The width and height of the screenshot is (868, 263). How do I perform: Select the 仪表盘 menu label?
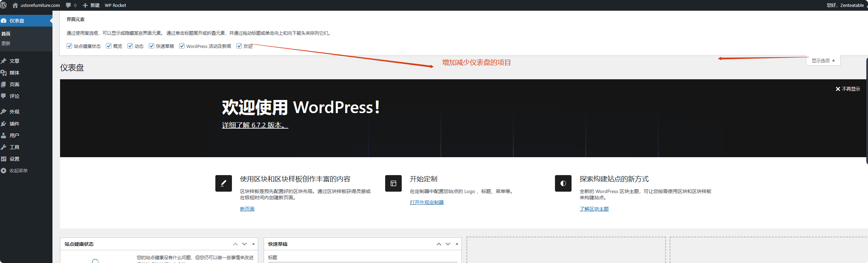[17, 21]
